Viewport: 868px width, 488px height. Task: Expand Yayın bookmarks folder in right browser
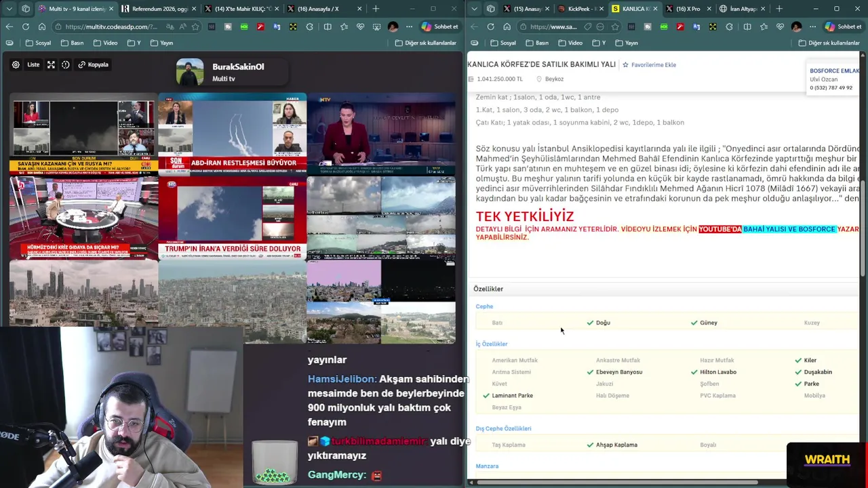[x=627, y=43]
